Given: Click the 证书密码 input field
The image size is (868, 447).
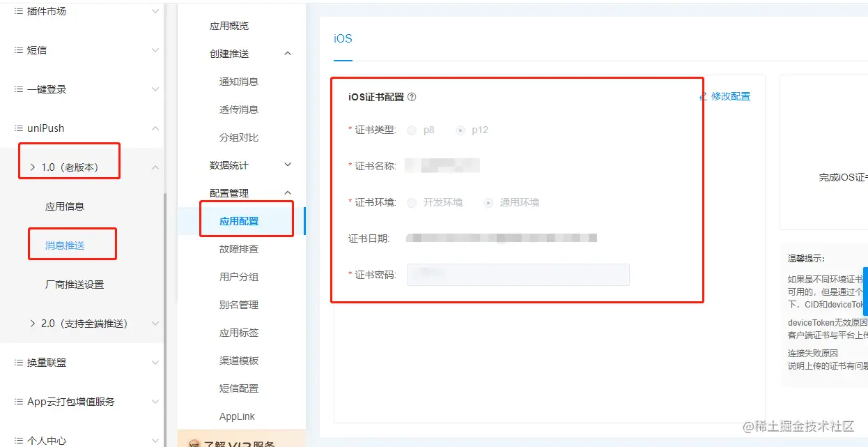Looking at the screenshot, I should (x=518, y=274).
